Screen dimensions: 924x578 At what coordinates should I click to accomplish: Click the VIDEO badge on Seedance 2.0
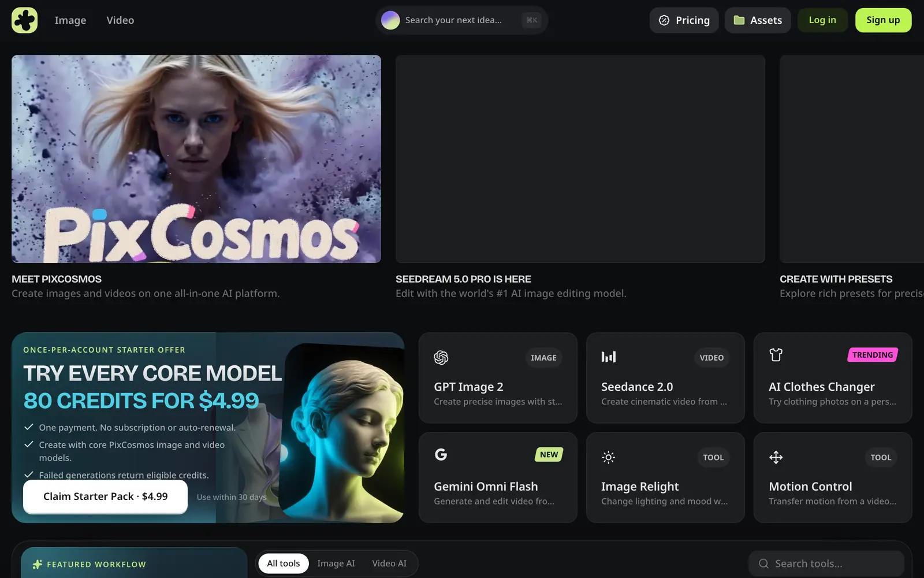coord(711,358)
